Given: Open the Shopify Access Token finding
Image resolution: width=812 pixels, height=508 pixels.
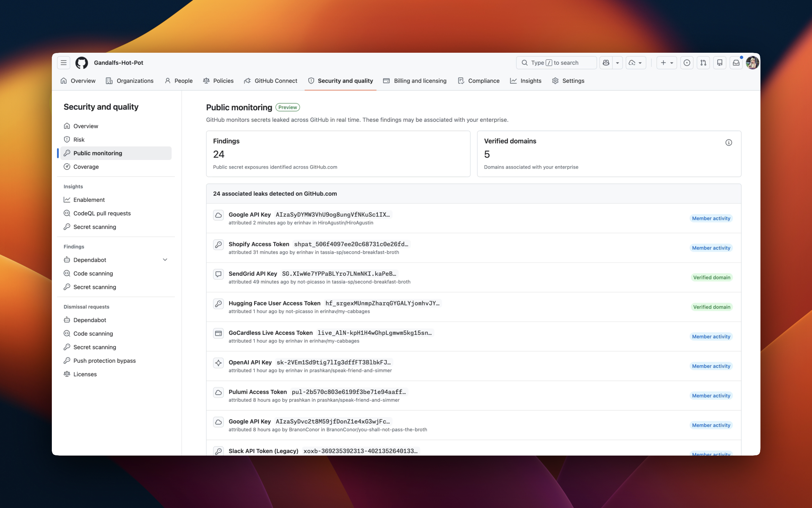Looking at the screenshot, I should (259, 244).
